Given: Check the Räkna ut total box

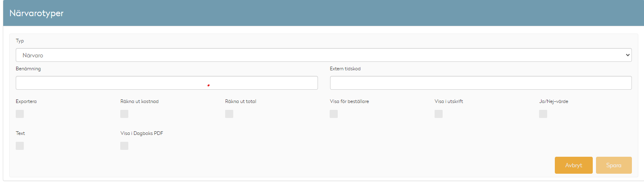Looking at the screenshot, I should point(229,114).
